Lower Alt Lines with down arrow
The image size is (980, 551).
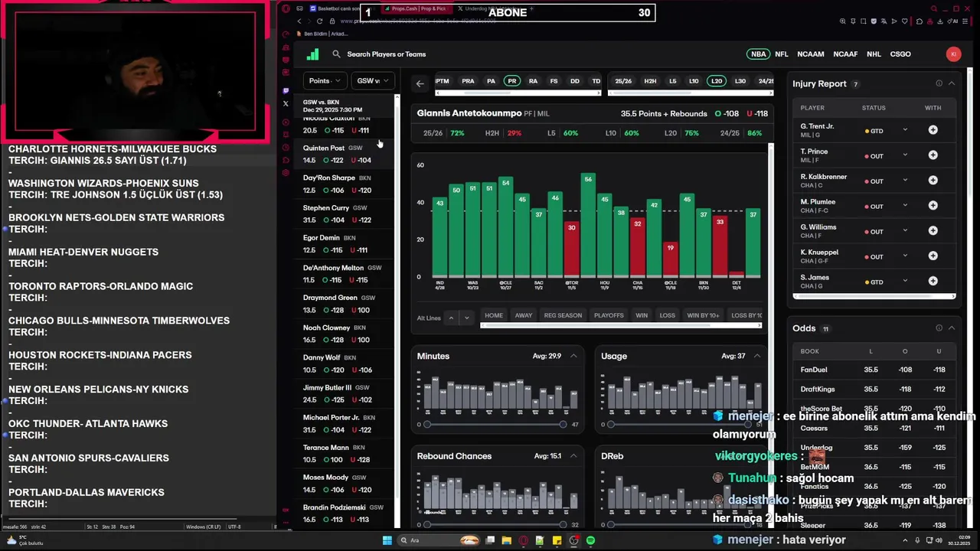pos(466,317)
